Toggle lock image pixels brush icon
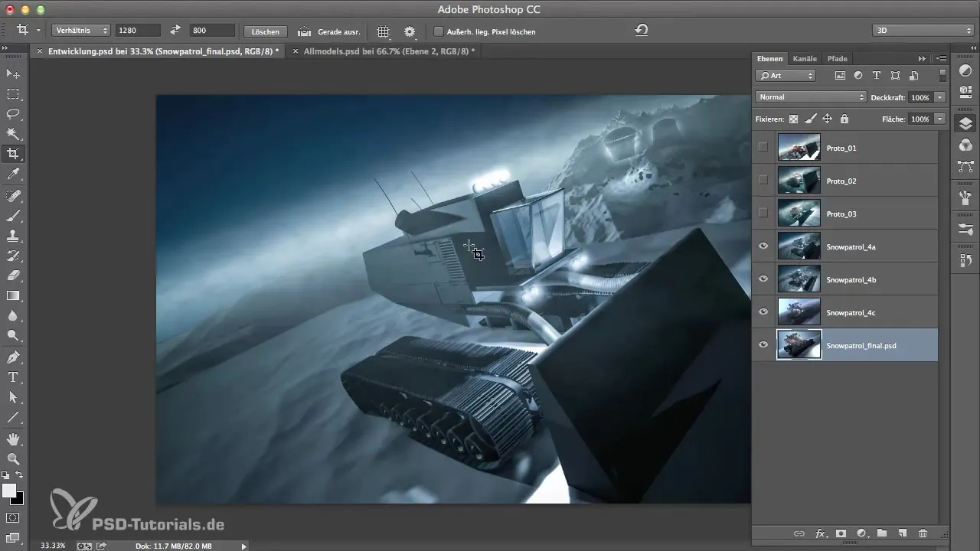The width and height of the screenshot is (980, 551). pos(810,119)
